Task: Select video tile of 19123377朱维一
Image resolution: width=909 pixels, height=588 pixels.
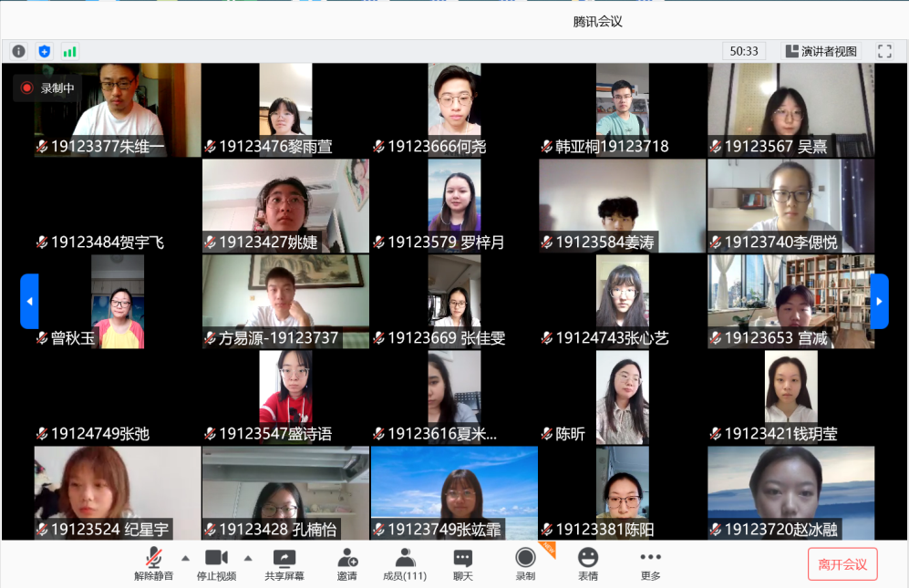Action: (118, 109)
